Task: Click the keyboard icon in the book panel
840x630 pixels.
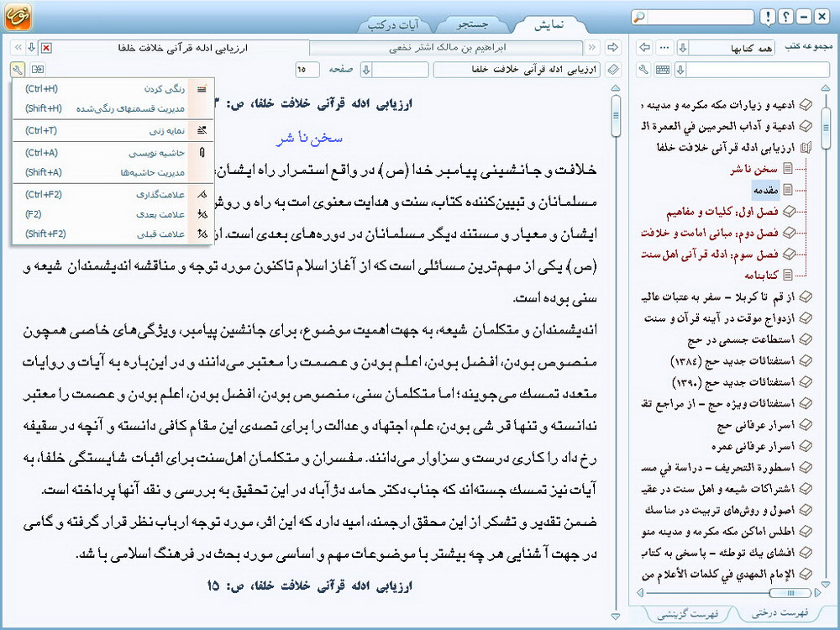Action: pyautogui.click(x=663, y=70)
